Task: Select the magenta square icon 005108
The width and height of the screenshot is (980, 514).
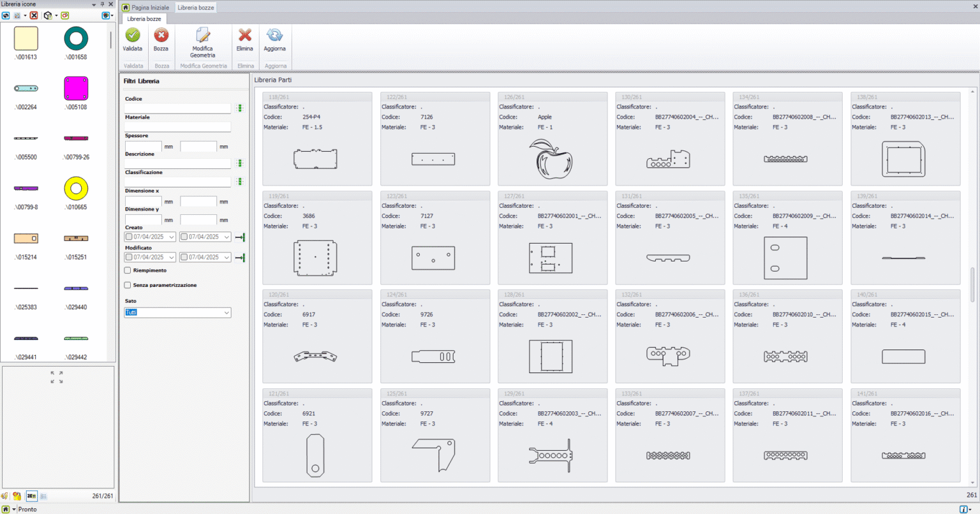Action: click(76, 89)
